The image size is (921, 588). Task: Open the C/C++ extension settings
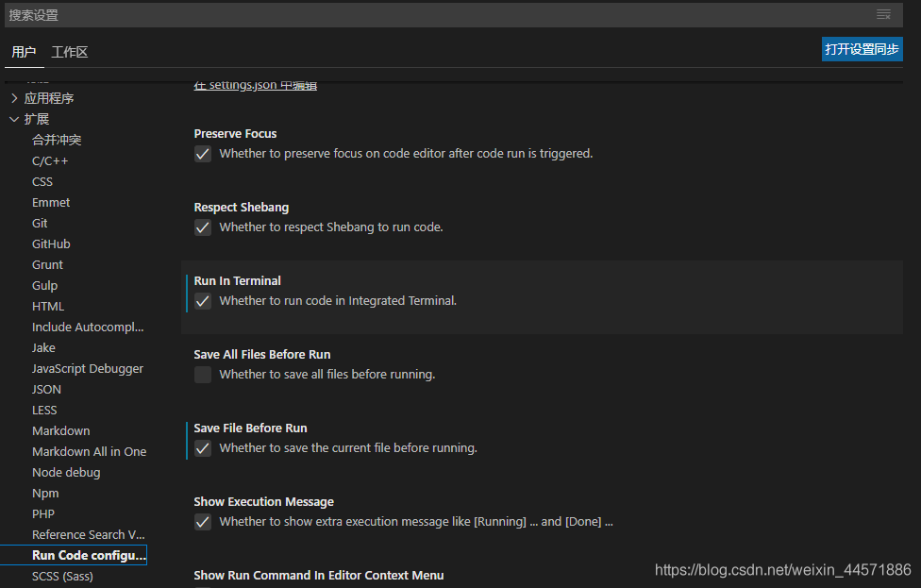[50, 160]
